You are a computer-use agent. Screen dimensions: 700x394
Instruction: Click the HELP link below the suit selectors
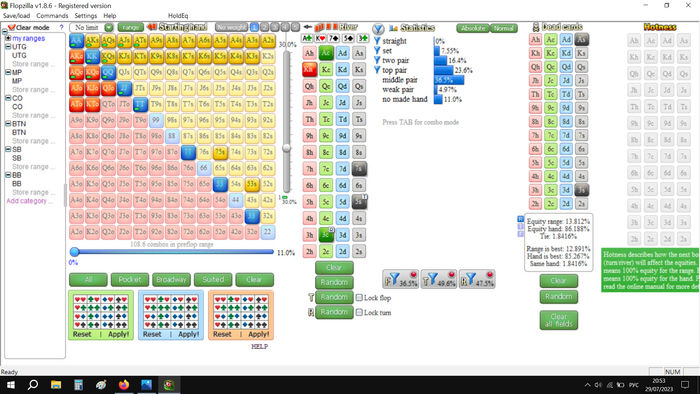pyautogui.click(x=259, y=346)
